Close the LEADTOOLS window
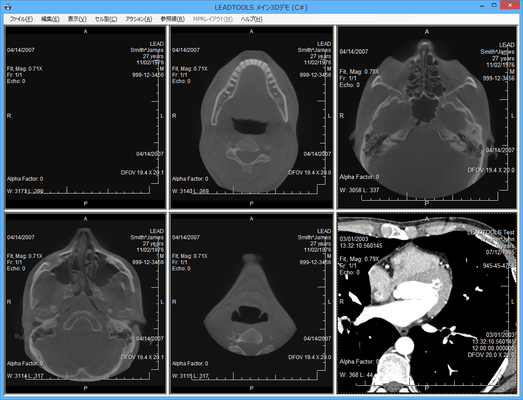This screenshot has width=523, height=400. (510, 6)
